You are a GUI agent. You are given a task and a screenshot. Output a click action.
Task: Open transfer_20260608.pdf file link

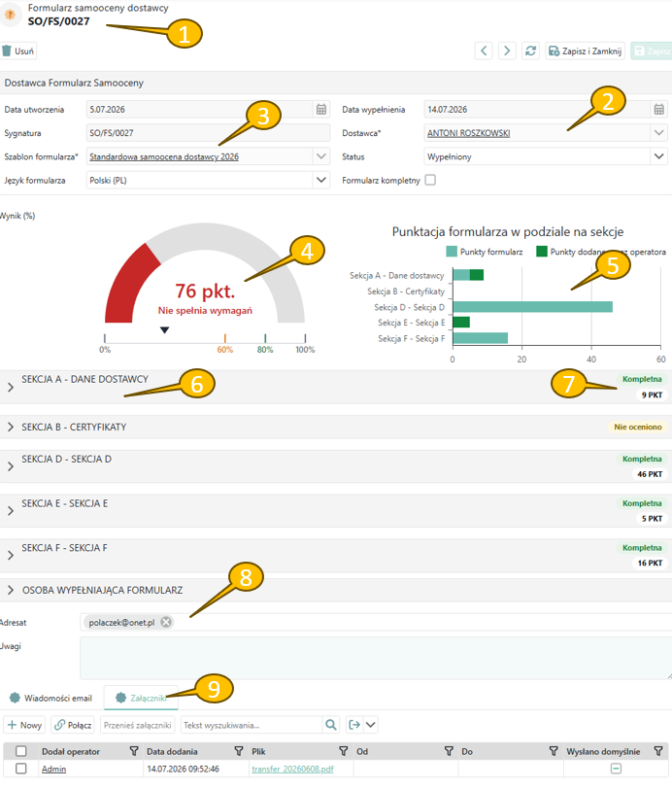click(292, 769)
